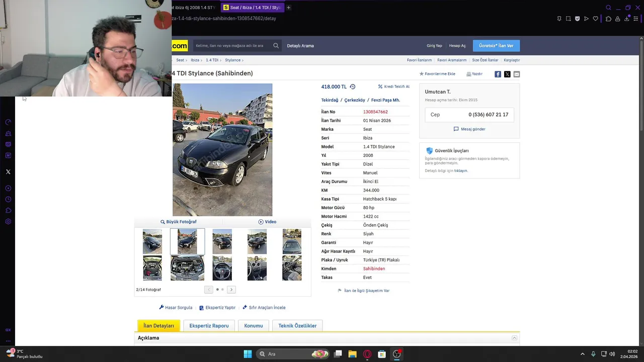Click Çerkezköy location link
The width and height of the screenshot is (644, 362).
click(x=355, y=100)
